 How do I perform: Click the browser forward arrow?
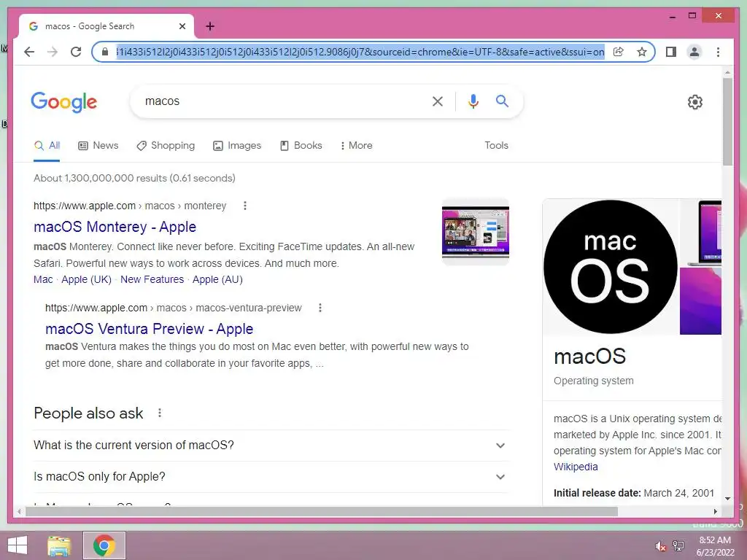point(53,52)
